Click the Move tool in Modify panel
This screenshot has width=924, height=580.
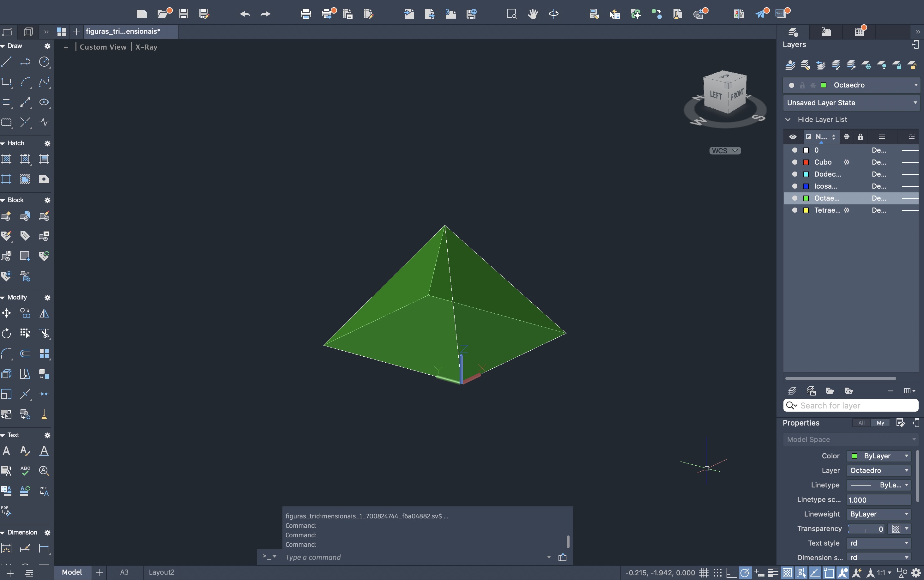tap(7, 313)
